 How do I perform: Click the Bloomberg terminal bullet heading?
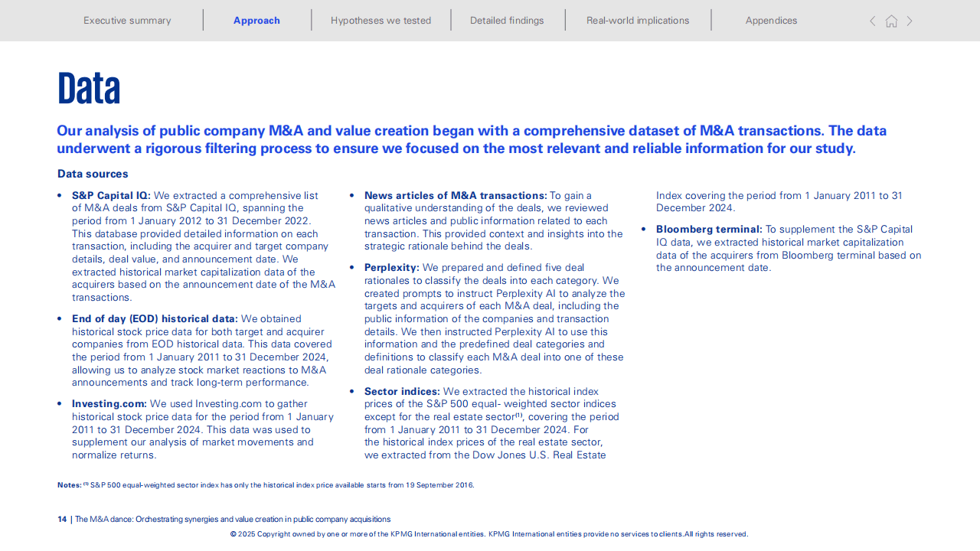point(709,229)
